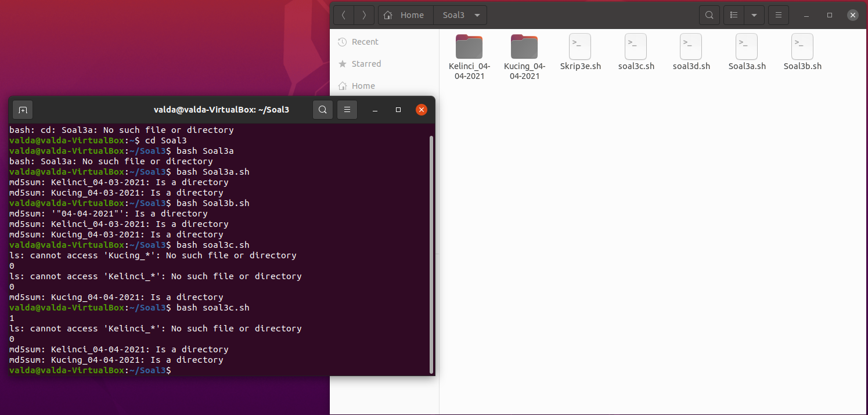The image size is (868, 415).
Task: Open the view options dropdown
Action: 754,15
